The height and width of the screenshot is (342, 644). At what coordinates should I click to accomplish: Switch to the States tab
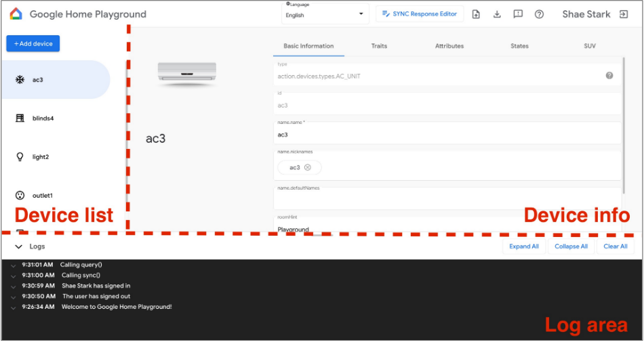(x=519, y=46)
